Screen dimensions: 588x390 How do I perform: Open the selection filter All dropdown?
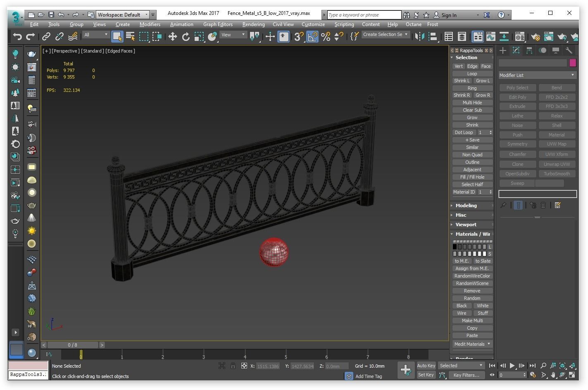(x=96, y=35)
